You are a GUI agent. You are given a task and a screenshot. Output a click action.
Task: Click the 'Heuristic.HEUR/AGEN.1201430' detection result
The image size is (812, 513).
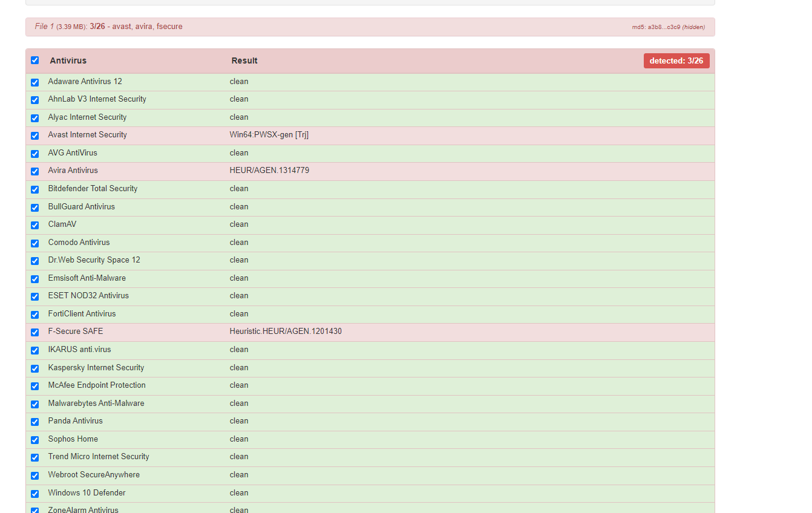(x=286, y=332)
